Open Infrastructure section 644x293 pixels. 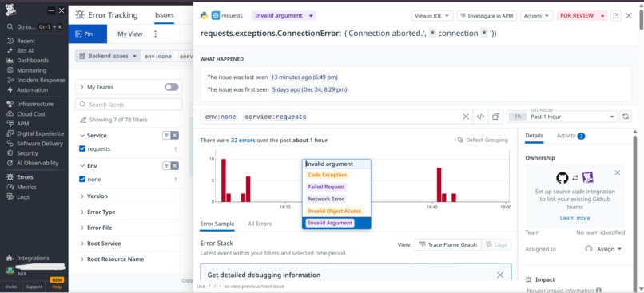pos(35,104)
